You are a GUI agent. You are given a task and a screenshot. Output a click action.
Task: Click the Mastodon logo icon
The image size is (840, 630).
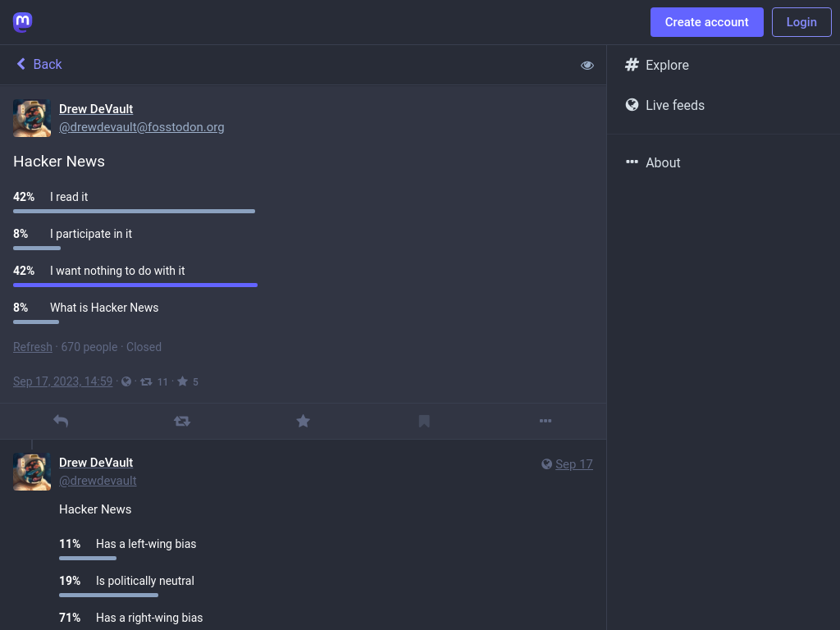(x=22, y=22)
